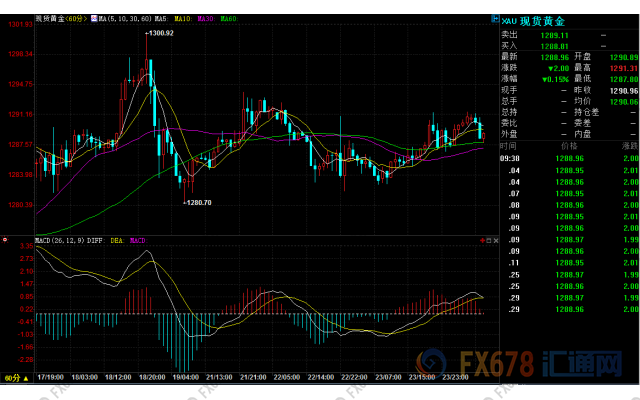640x400 pixels.
Task: Click the 23/23:00 time axis label
Action: [x=456, y=377]
